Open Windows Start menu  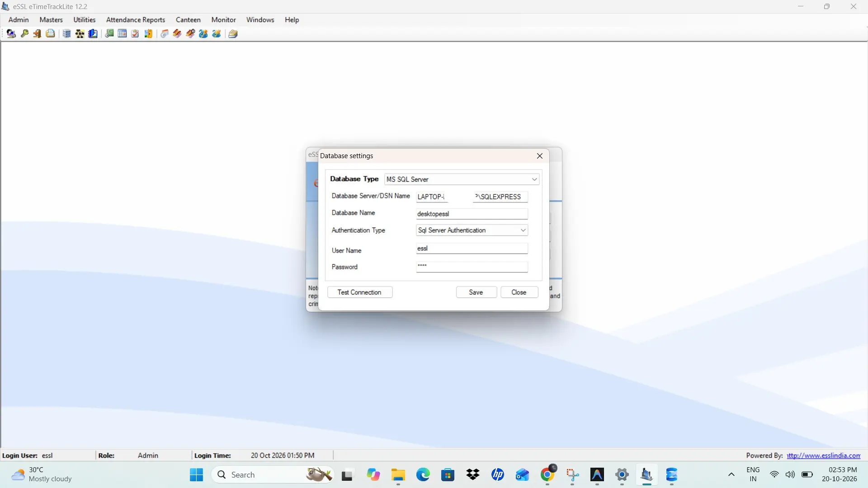click(196, 474)
